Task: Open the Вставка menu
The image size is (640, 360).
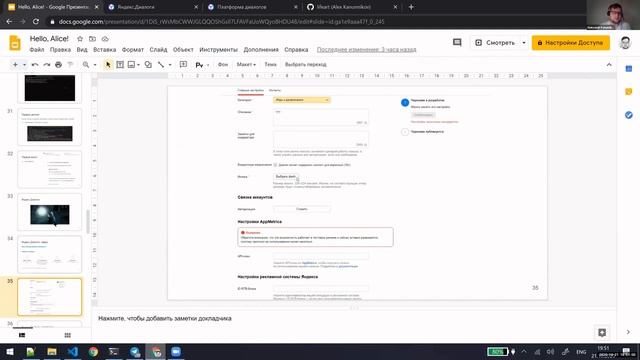Action: pyautogui.click(x=104, y=49)
